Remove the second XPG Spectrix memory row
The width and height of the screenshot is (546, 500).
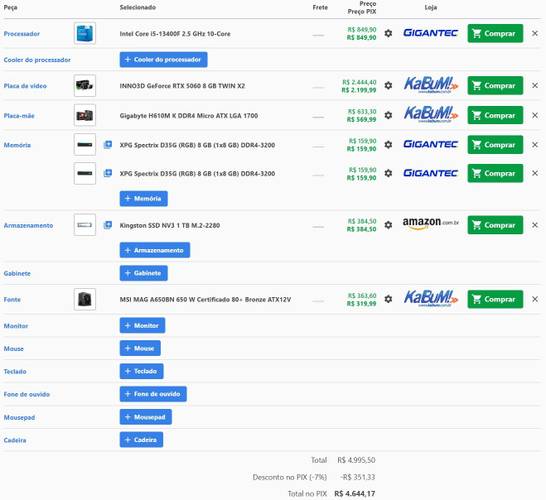click(535, 173)
